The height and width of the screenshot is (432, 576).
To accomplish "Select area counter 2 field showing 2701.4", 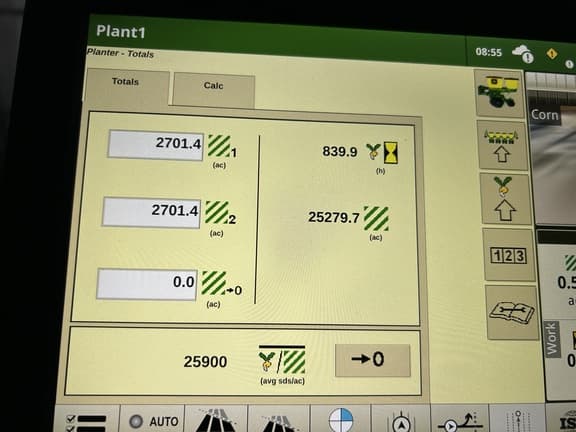I will point(151,212).
